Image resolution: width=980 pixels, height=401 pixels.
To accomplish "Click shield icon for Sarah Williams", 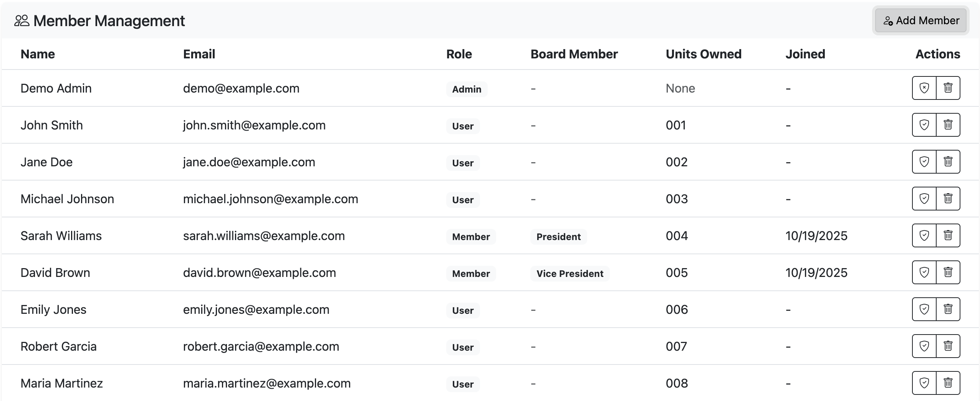I will pyautogui.click(x=924, y=235).
